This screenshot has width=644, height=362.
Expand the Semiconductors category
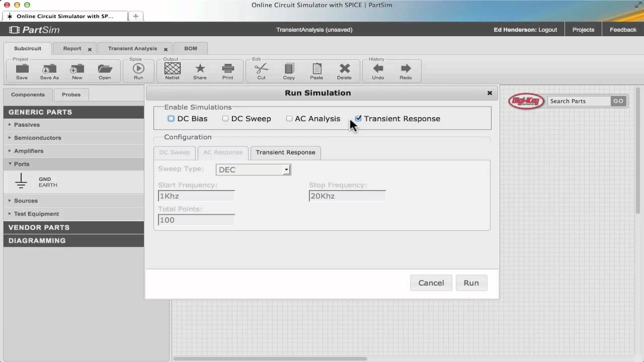tap(73, 138)
